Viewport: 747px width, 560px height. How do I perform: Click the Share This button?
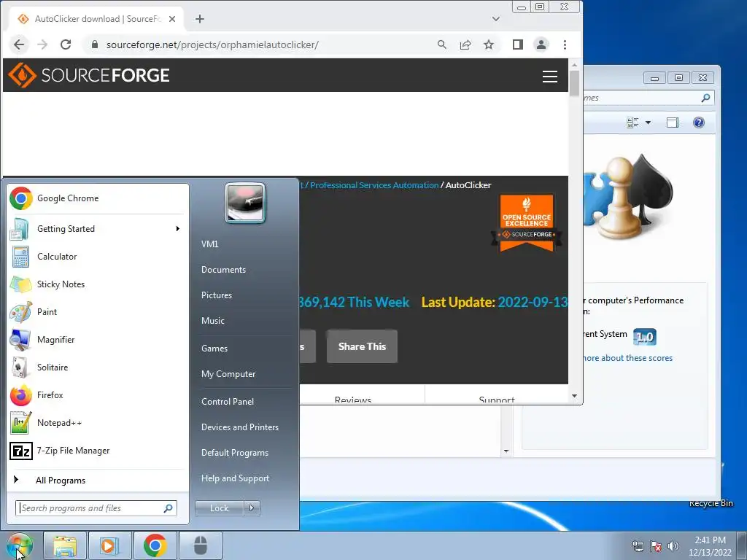click(362, 346)
